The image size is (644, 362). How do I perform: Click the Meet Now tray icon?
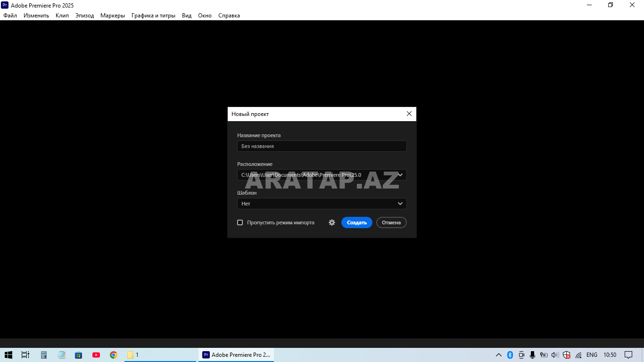(x=521, y=355)
